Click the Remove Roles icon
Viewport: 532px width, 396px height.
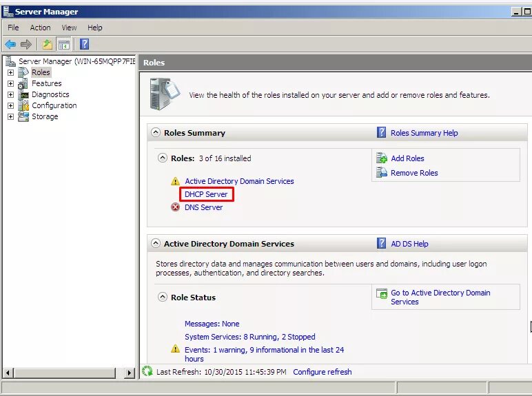(x=381, y=172)
